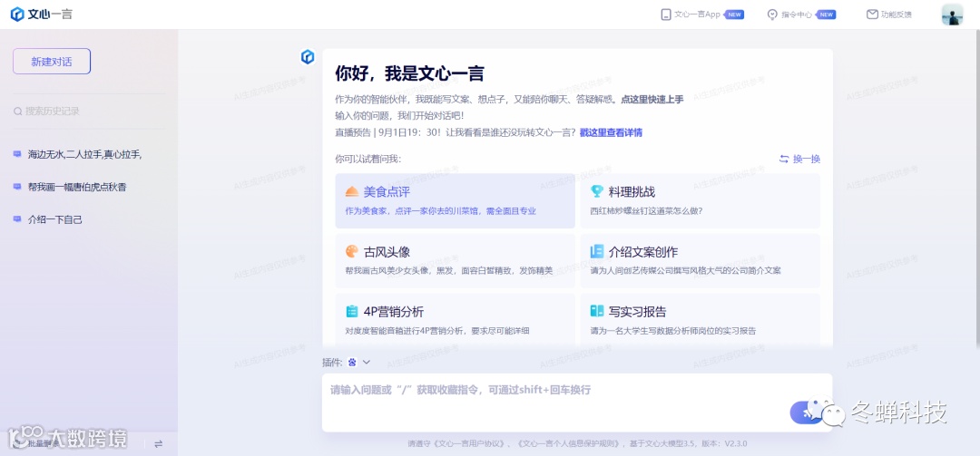980x456 pixels.
Task: Open conversation 海边无水,二人拉手,真心拉手,
Action: tap(85, 154)
